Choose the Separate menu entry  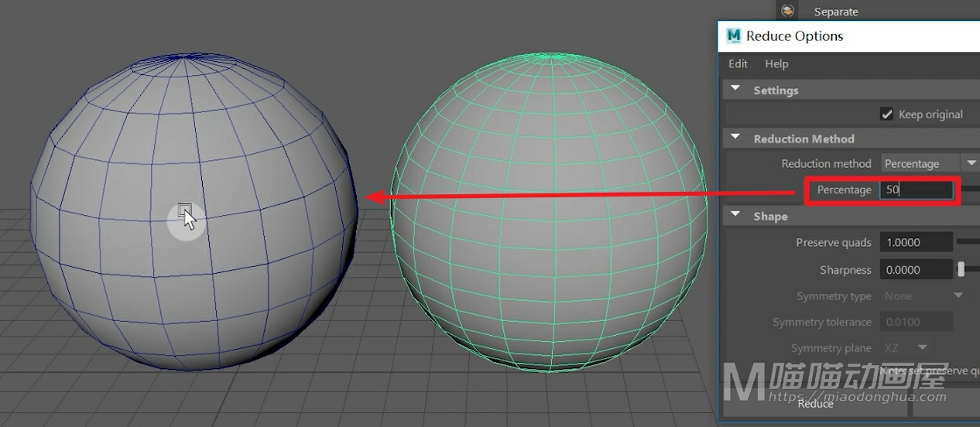836,12
